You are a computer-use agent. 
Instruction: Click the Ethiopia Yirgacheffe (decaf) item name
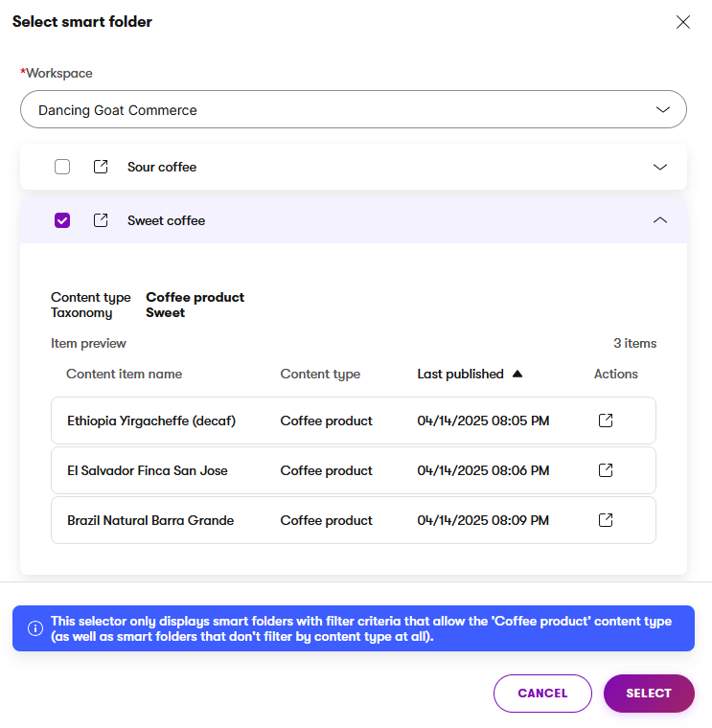pyautogui.click(x=151, y=421)
